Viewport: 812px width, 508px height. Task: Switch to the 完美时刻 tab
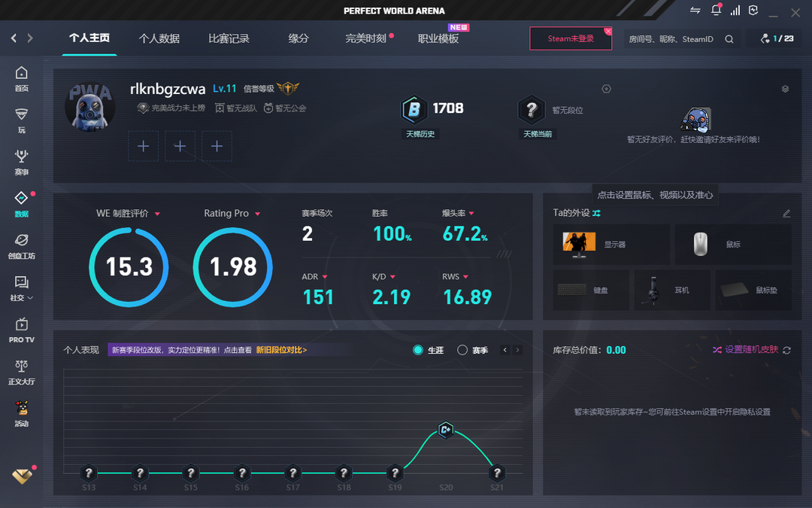366,38
